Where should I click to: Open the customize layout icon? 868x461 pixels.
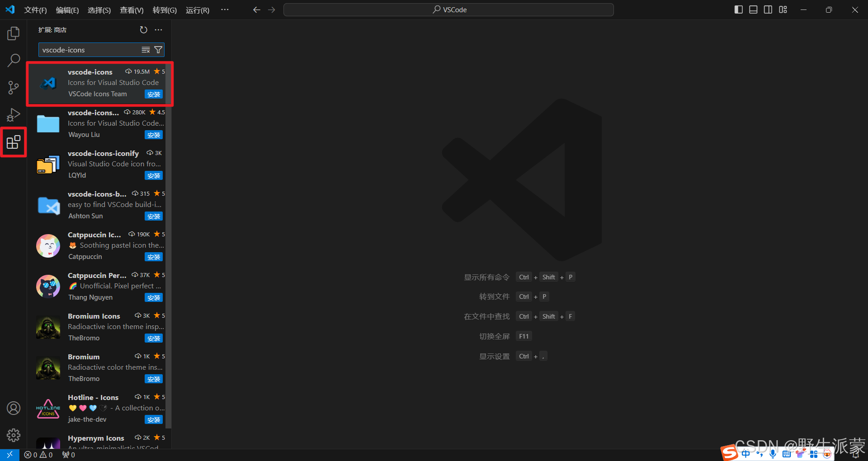(x=783, y=9)
